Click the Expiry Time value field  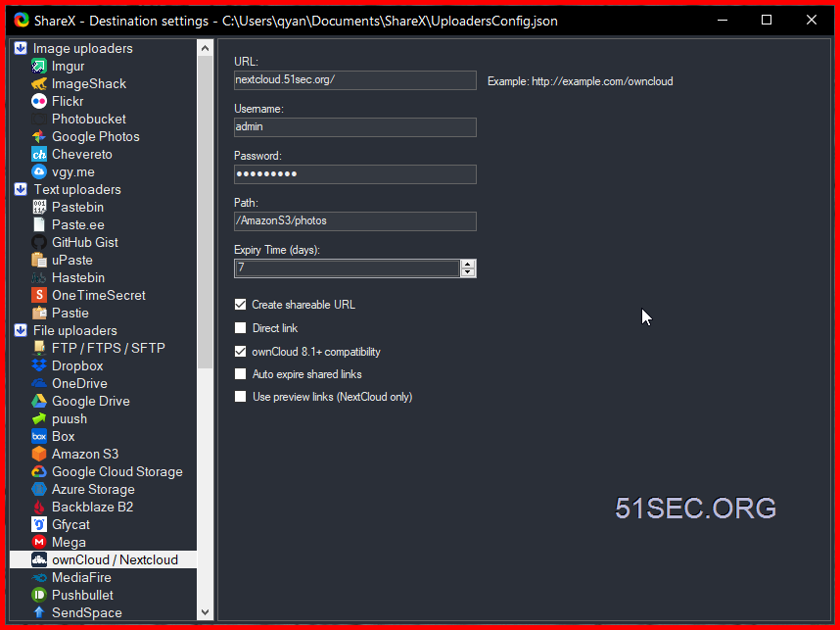click(x=348, y=268)
